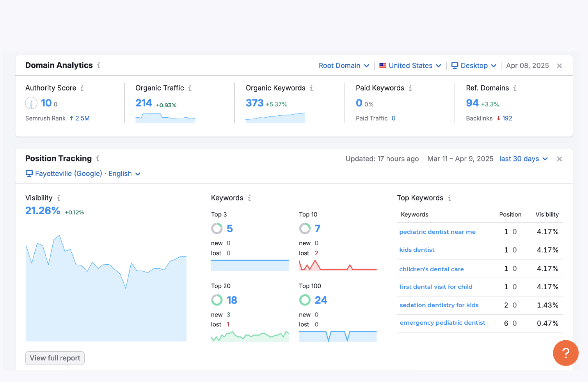Open 'pediatric dentist near me' keyword link
The image size is (588, 382).
[437, 232]
